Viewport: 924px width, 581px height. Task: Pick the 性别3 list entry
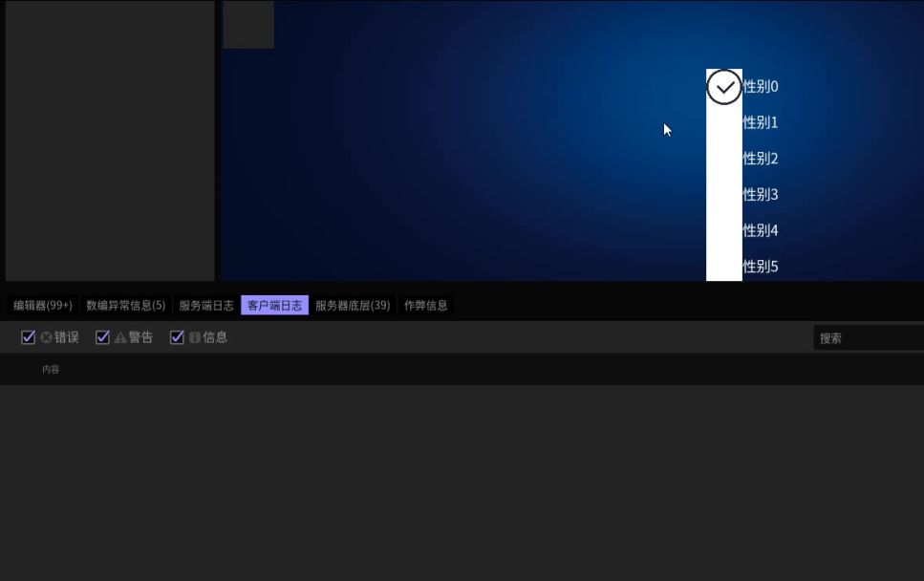(x=760, y=195)
